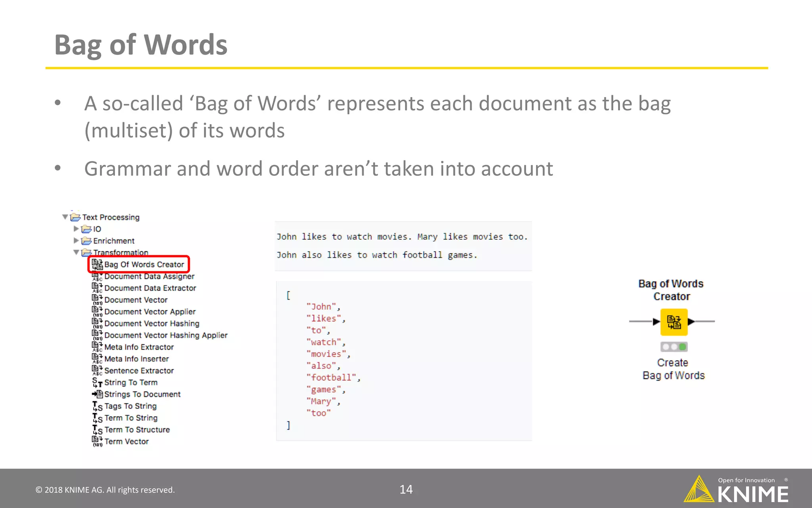Select the Meta Info Inserter entry

[x=136, y=359]
